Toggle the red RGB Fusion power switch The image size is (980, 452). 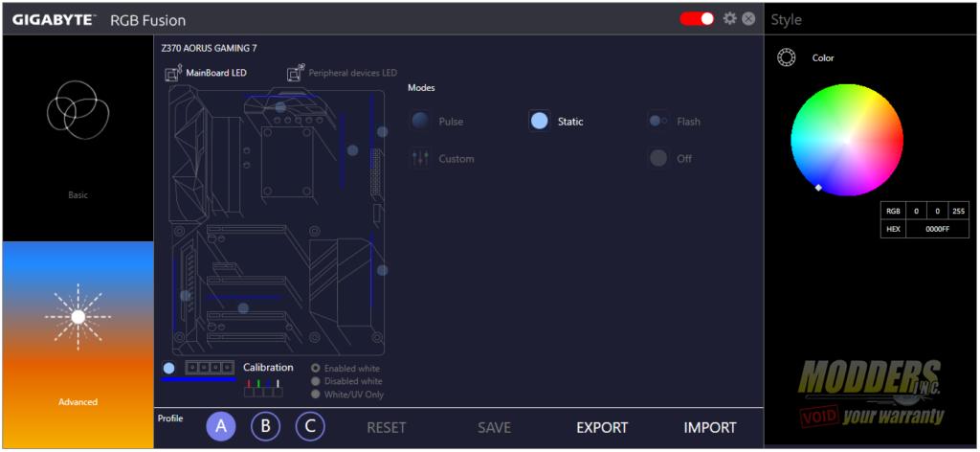697,19
